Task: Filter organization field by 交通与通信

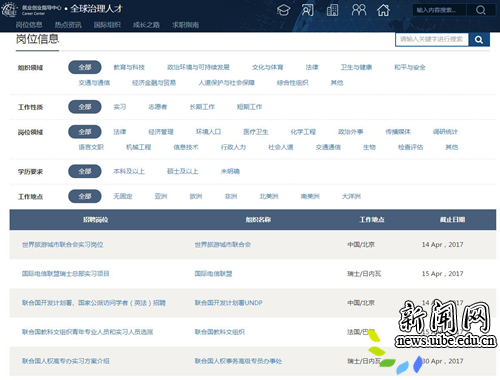Action: [x=94, y=83]
